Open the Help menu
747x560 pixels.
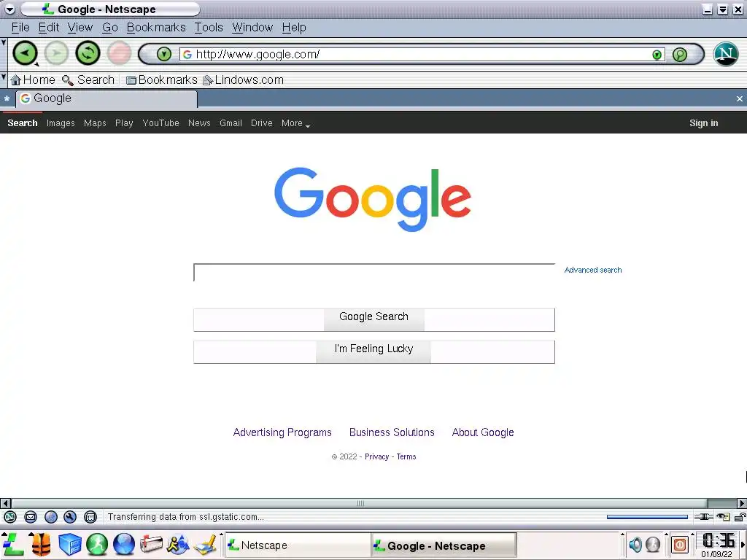click(x=294, y=28)
